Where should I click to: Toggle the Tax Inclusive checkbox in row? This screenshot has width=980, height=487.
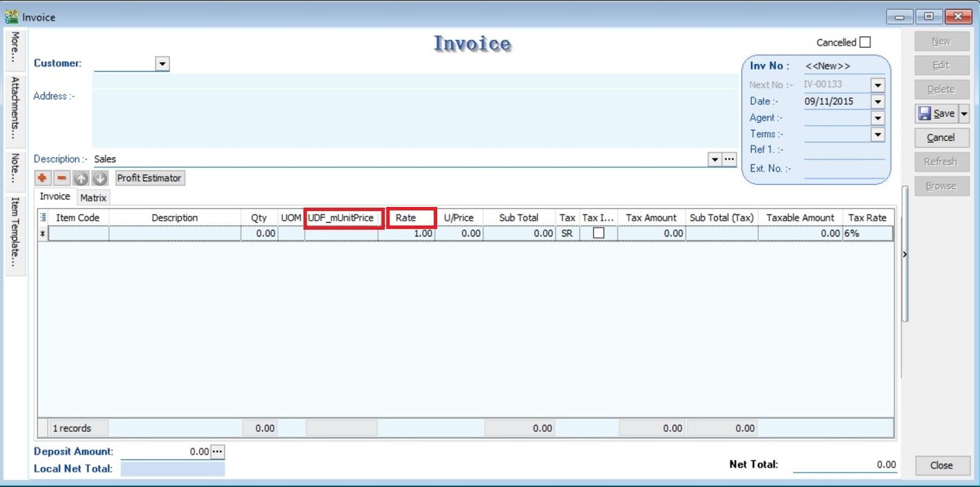point(598,234)
